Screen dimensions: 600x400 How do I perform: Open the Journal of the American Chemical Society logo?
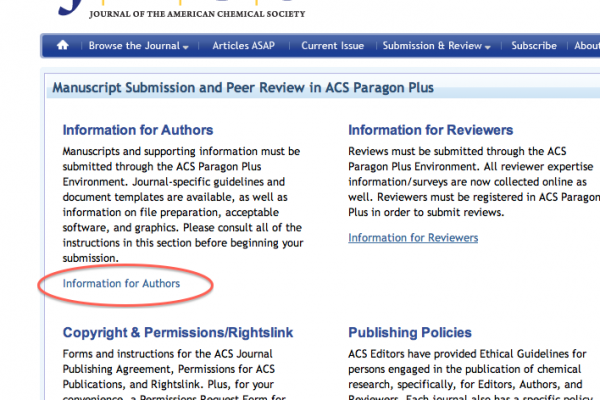(182, 10)
